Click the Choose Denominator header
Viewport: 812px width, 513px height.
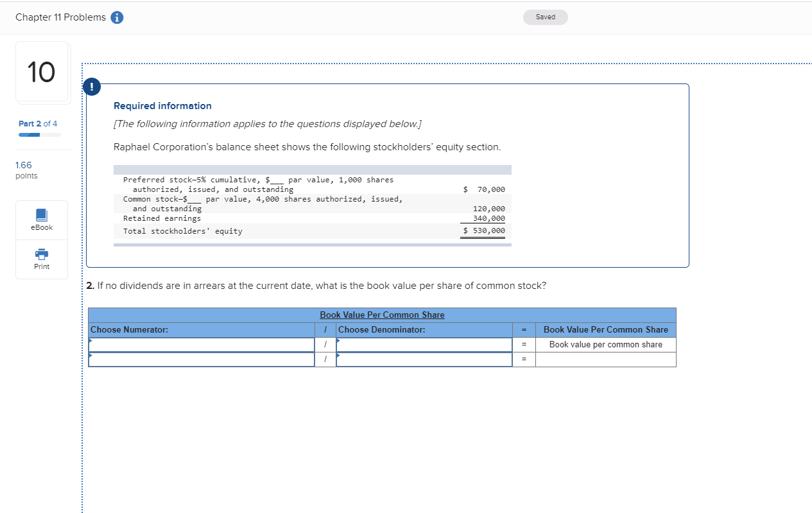(x=382, y=329)
